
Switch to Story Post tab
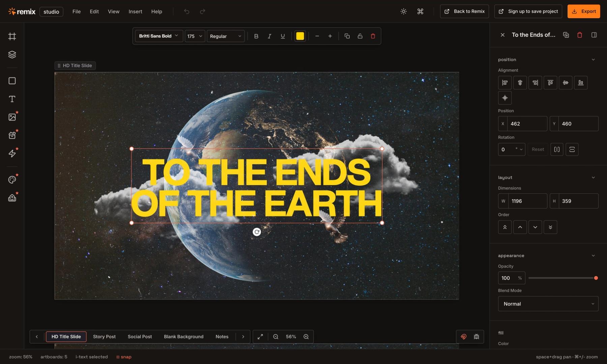[104, 337]
